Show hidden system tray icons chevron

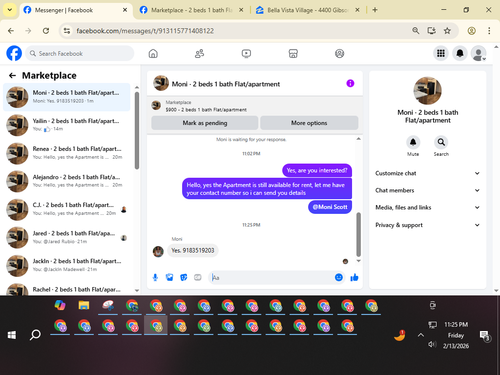pos(421,335)
